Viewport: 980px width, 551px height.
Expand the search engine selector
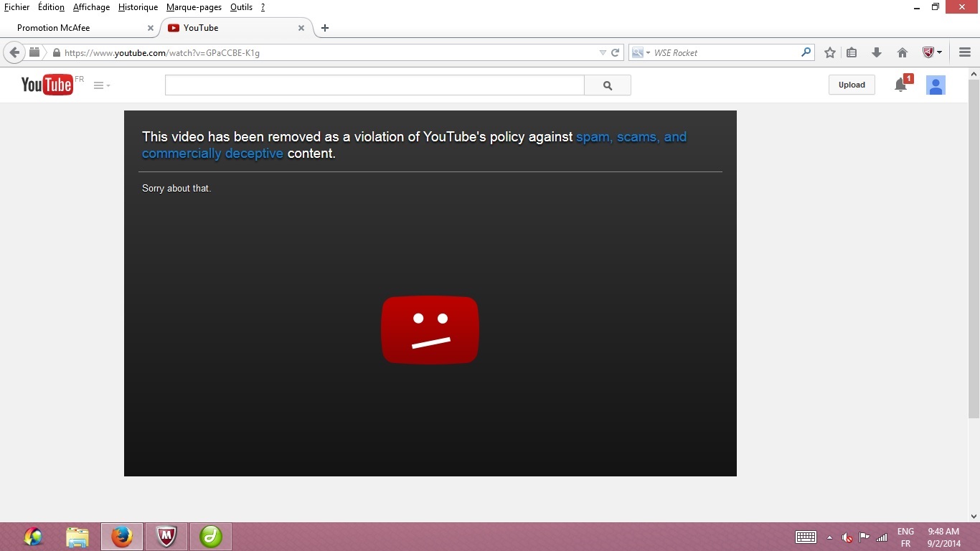coord(640,52)
